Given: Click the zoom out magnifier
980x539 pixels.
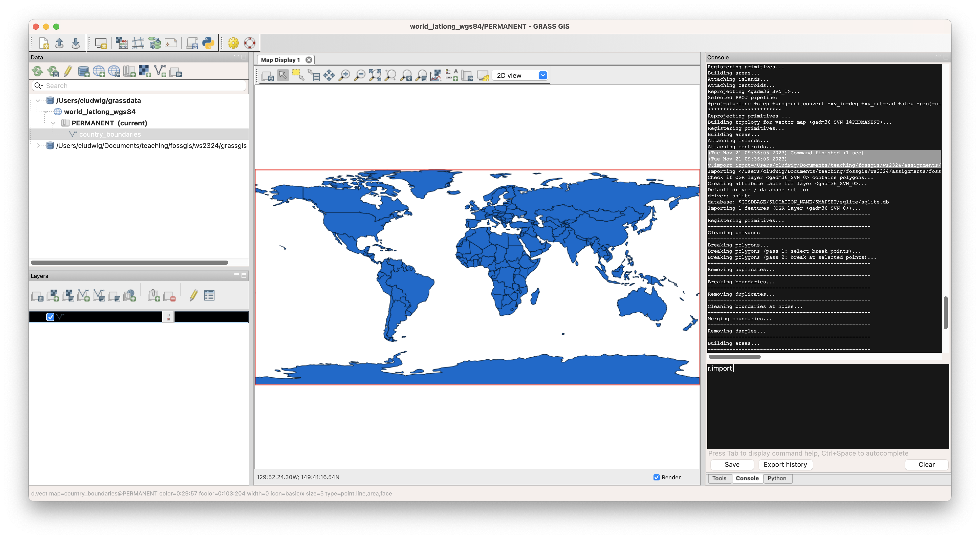Looking at the screenshot, I should click(360, 75).
